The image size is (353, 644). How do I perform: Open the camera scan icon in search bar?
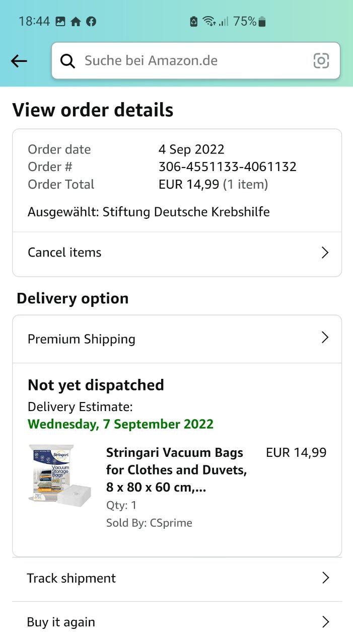click(321, 61)
